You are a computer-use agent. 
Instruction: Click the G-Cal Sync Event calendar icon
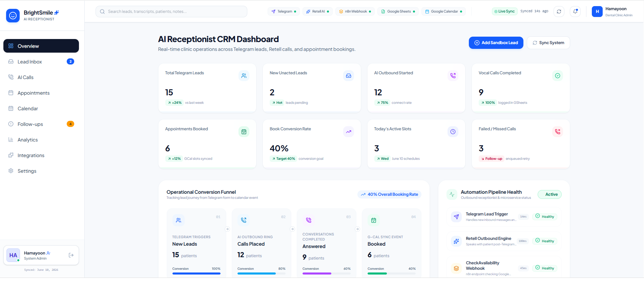pos(374,220)
